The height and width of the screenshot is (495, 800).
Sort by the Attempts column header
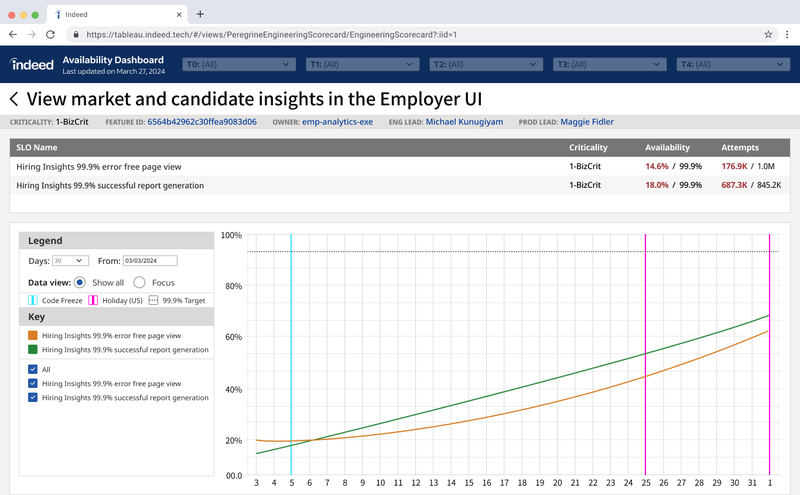(740, 147)
